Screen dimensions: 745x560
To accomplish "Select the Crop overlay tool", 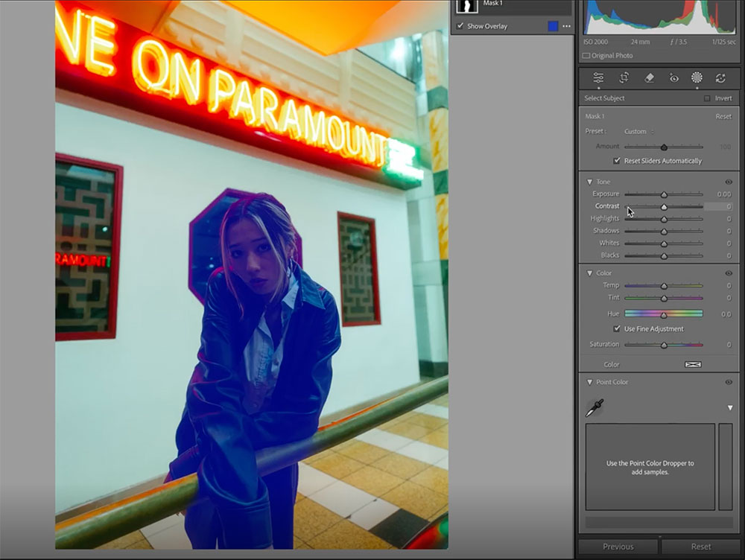I will pos(624,78).
